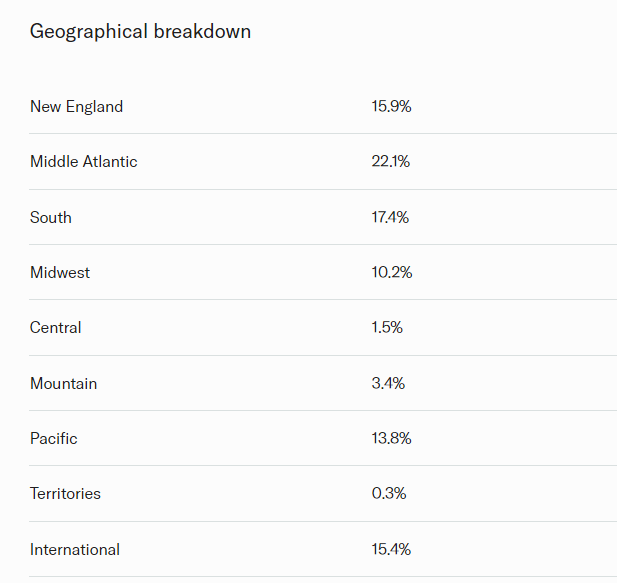This screenshot has height=583, width=617.
Task: Select the International row label
Action: coord(75,550)
